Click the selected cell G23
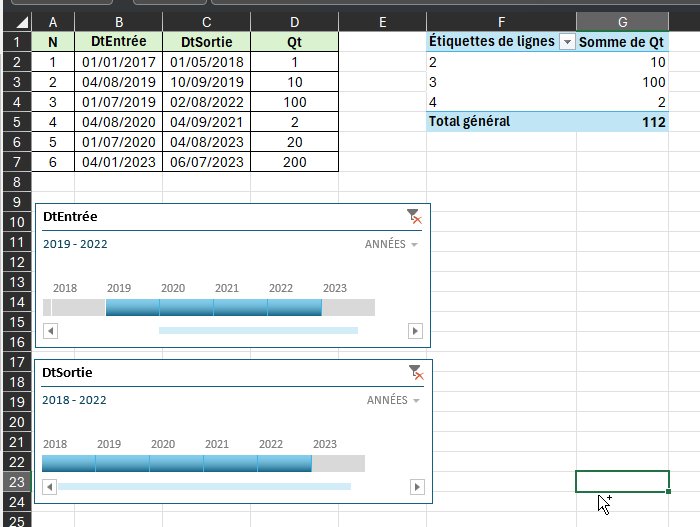Screen dimensions: 700x527 [622, 481]
